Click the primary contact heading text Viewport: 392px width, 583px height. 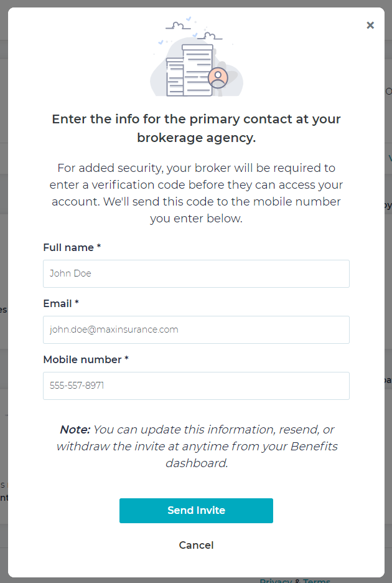point(196,128)
